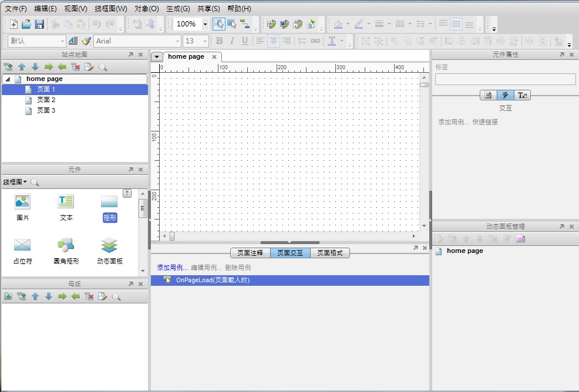This screenshot has width=579, height=392.
Task: Open the 线框图(W) menu
Action: (x=111, y=8)
